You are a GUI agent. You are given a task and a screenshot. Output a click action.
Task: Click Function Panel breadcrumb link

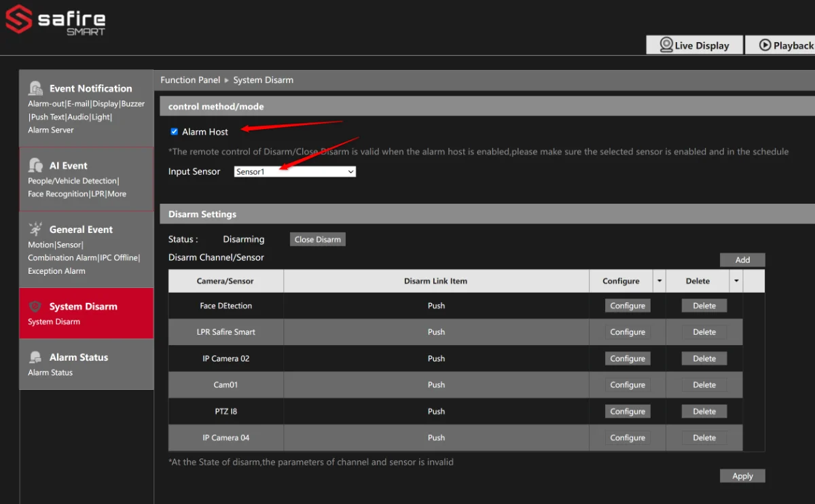tap(190, 80)
